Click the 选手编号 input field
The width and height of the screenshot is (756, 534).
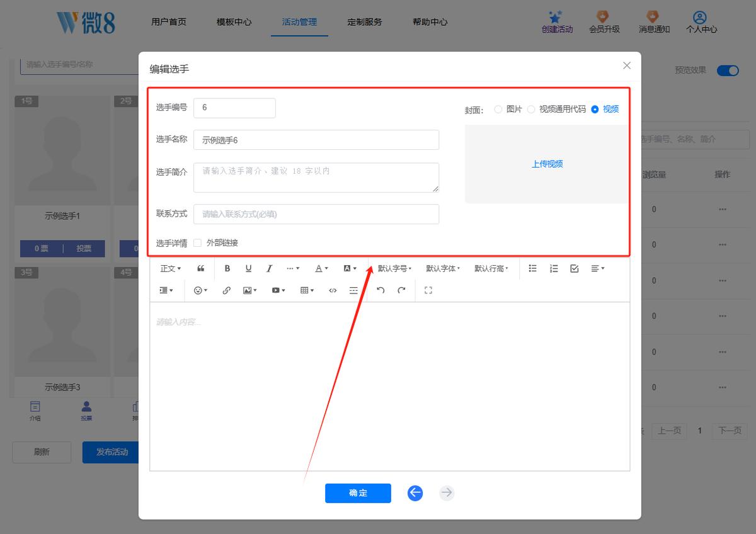[234, 108]
